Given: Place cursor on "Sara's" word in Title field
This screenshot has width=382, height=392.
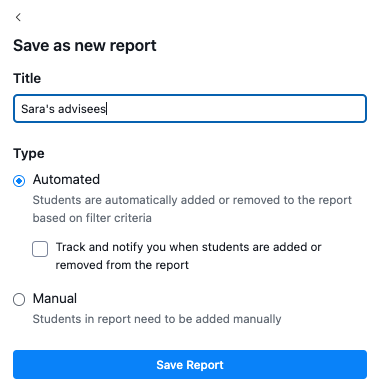Looking at the screenshot, I should tap(38, 109).
